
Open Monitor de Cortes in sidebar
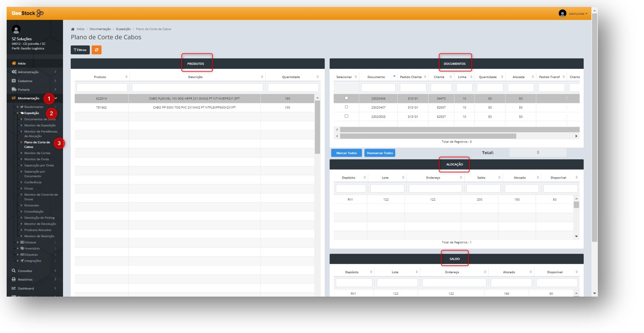tap(37, 153)
